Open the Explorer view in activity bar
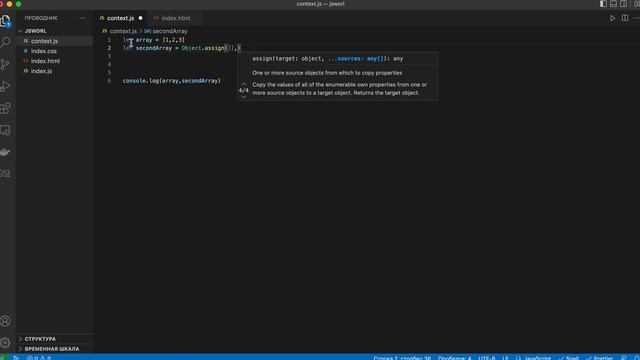This screenshot has height=360, width=640. [x=6, y=21]
